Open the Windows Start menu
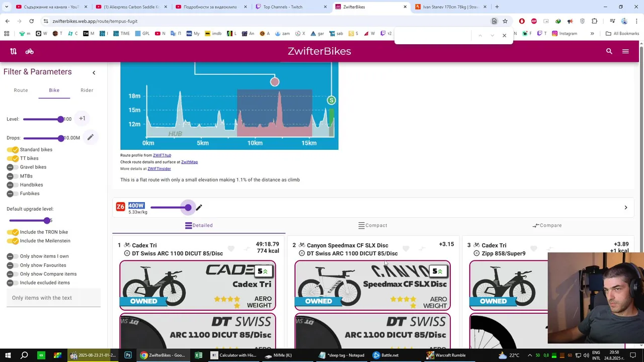The height and width of the screenshot is (362, 644). point(8,355)
